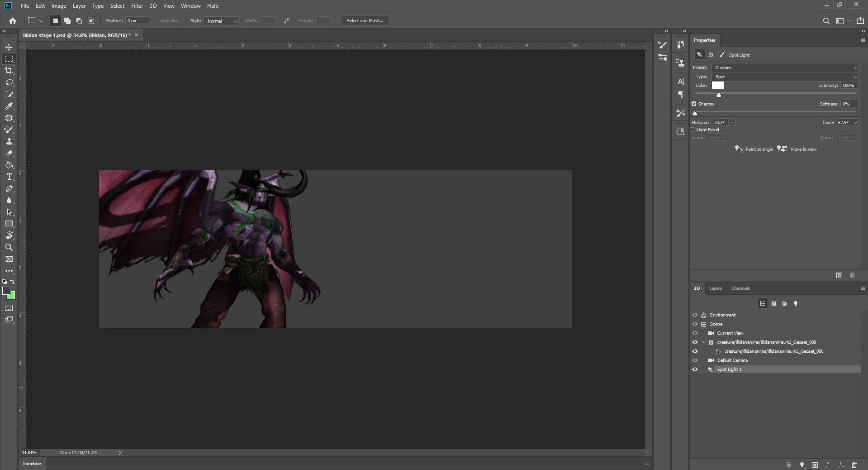Click the shadow Softness slider handle

[x=695, y=113]
